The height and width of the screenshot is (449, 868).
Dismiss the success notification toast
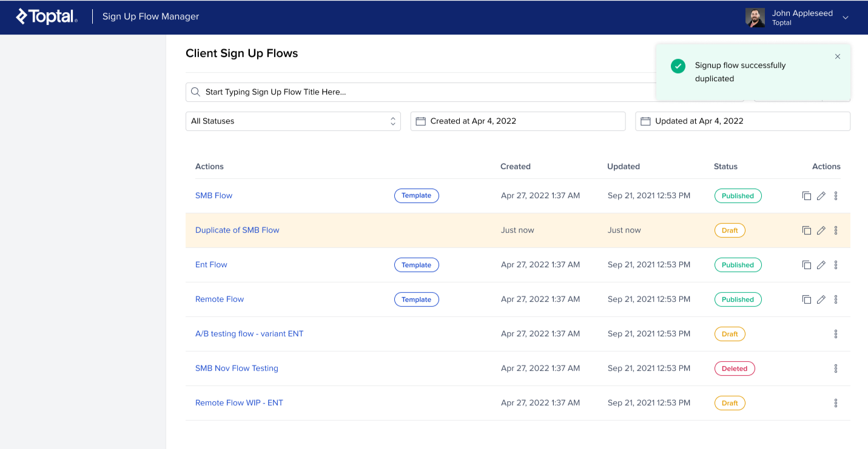click(838, 56)
